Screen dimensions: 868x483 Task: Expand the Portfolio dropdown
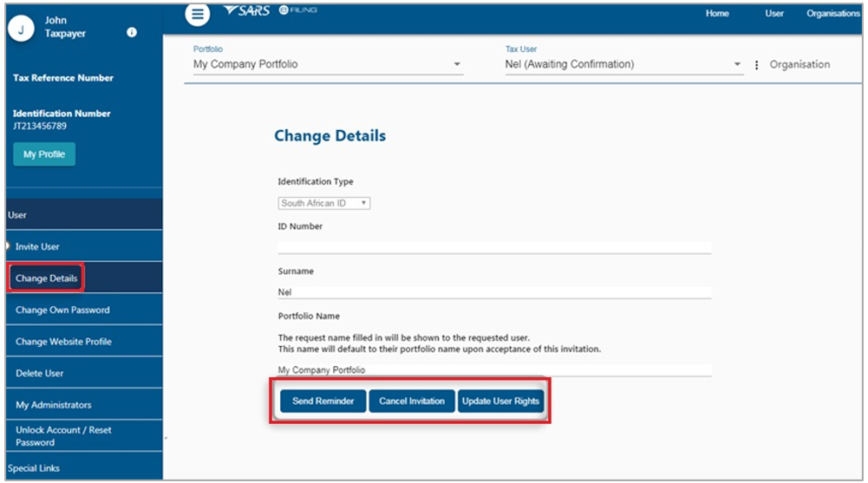[x=328, y=64]
